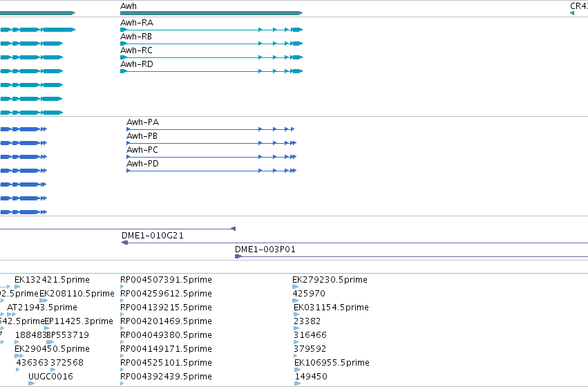Click the EK208110.5prime label
Screen dimensions: 588x387
coord(77,294)
